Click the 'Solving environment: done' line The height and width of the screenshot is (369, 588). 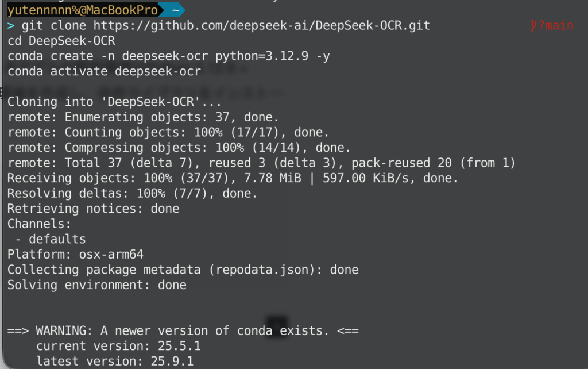[x=96, y=285]
